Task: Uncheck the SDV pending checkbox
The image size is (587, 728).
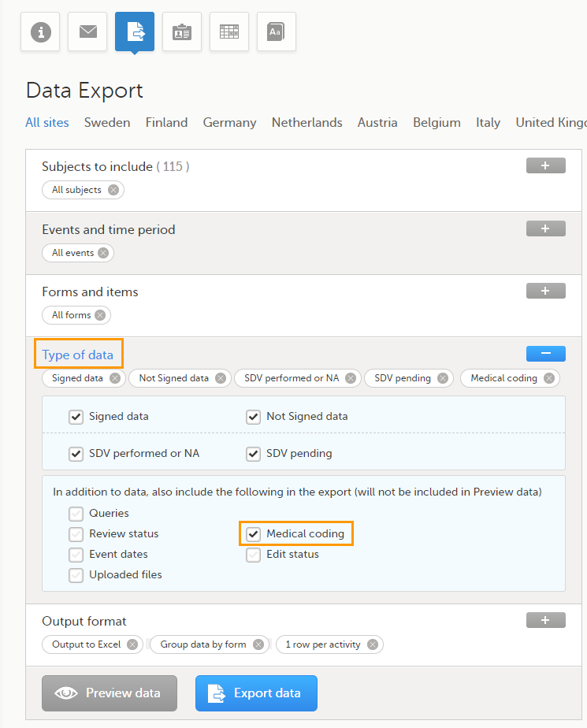Action: (x=253, y=454)
